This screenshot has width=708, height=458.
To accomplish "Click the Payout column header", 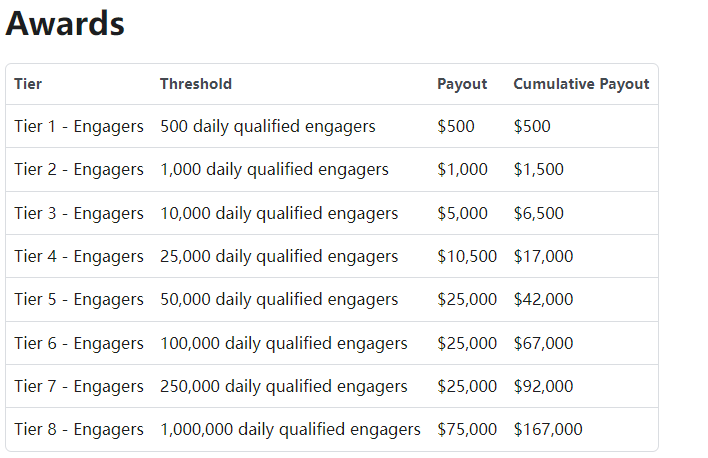I will click(x=462, y=84).
